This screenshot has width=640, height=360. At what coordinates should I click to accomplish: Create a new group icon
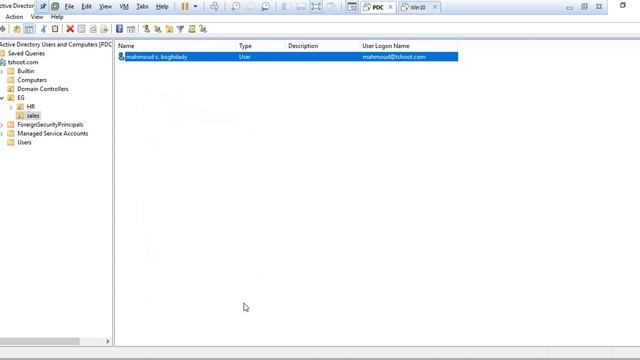click(x=158, y=29)
